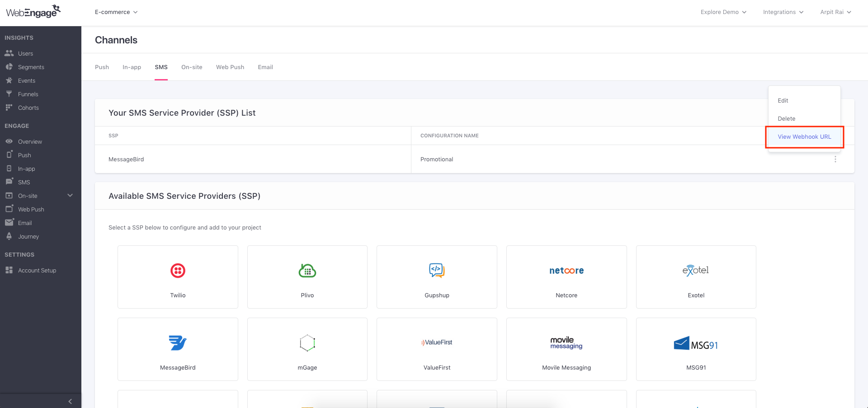The image size is (868, 408).
Task: Click the Segments pie icon
Action: point(9,67)
